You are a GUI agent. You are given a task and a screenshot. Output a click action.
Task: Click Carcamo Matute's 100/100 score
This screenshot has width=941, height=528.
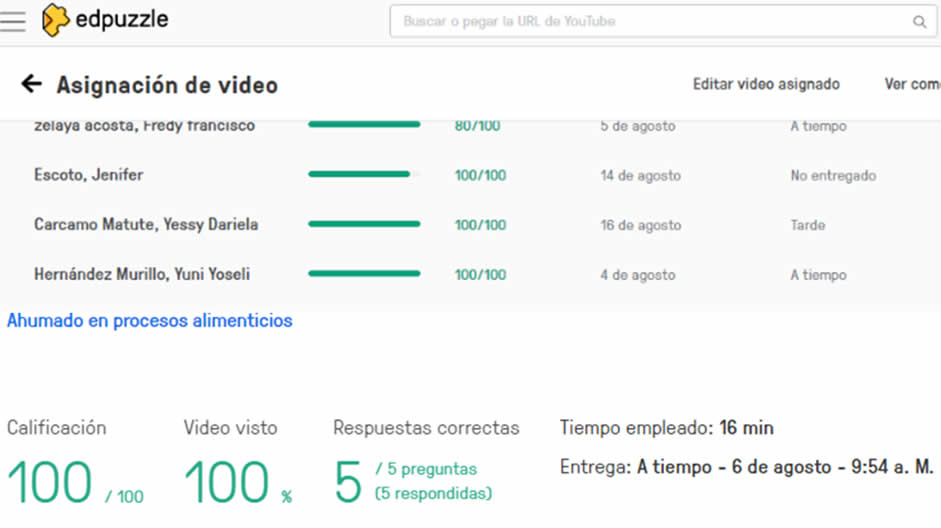(480, 225)
